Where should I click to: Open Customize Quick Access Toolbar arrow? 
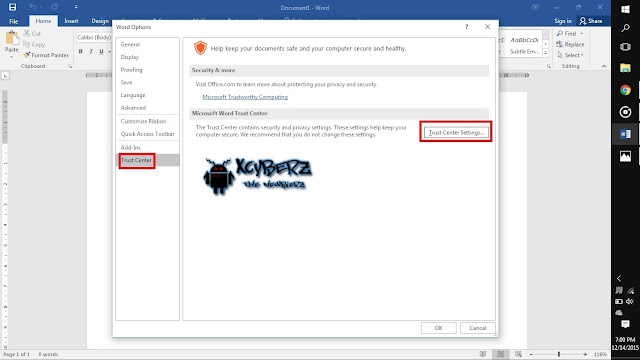(76, 7)
